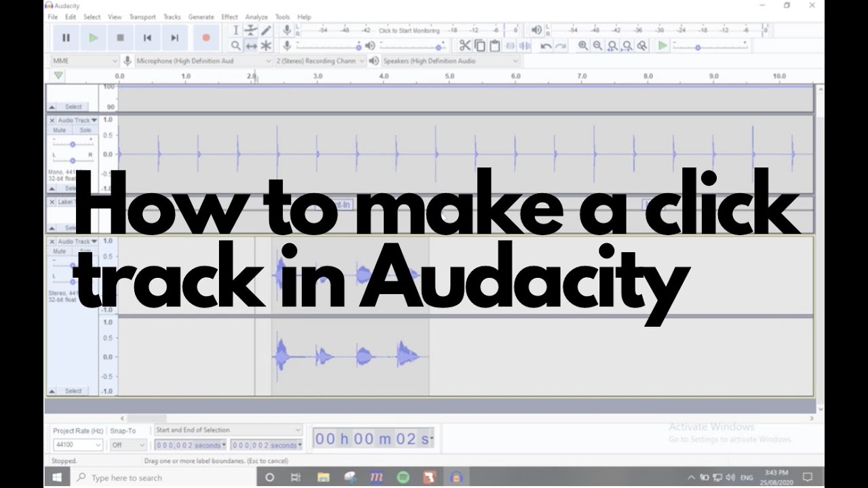Image resolution: width=868 pixels, height=488 pixels.
Task: Adjust the Play-at-Speed slider
Action: pyautogui.click(x=710, y=46)
